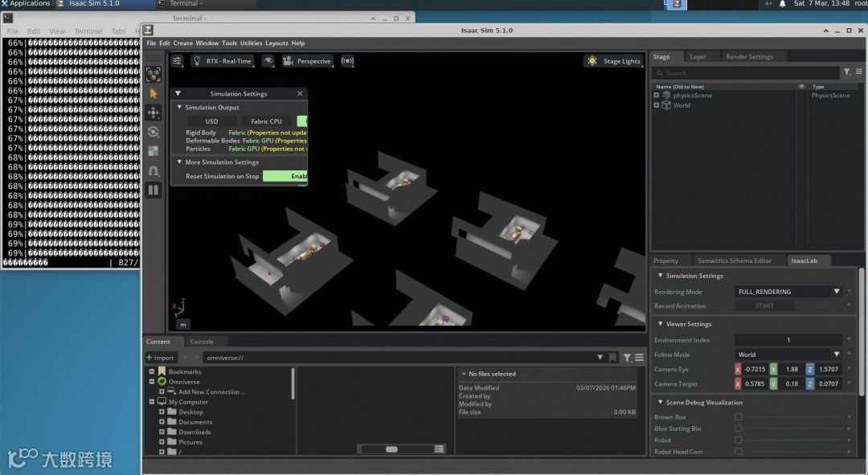Open the Follow Mode World dropdown
The image size is (868, 475).
pos(788,354)
